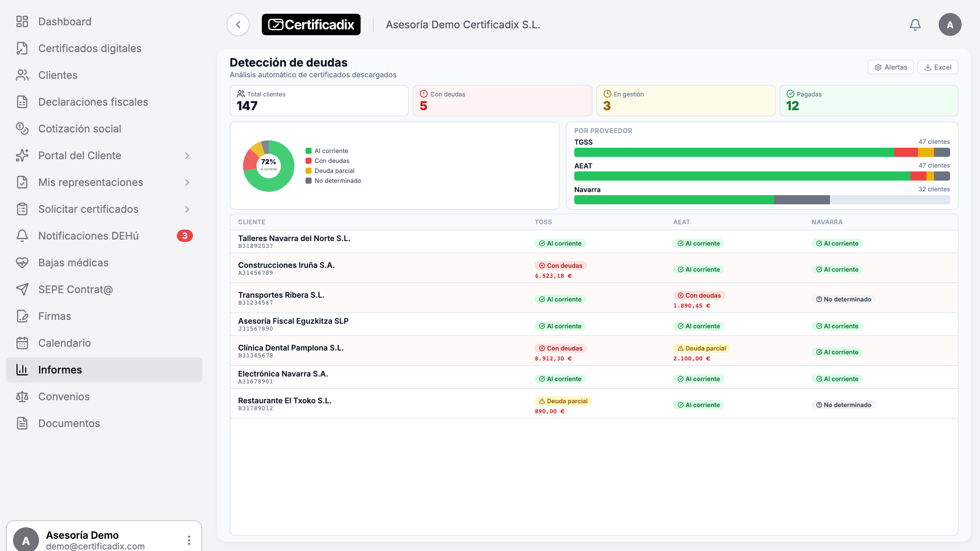Click the 4.523,18 € debt amount
The image size is (980, 551).
tap(553, 276)
